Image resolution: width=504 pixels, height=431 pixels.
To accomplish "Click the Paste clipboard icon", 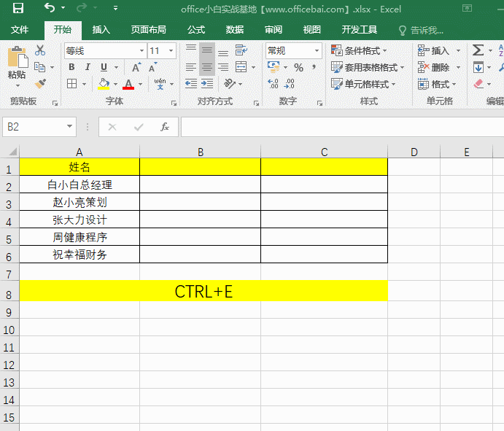I will pyautogui.click(x=18, y=58).
